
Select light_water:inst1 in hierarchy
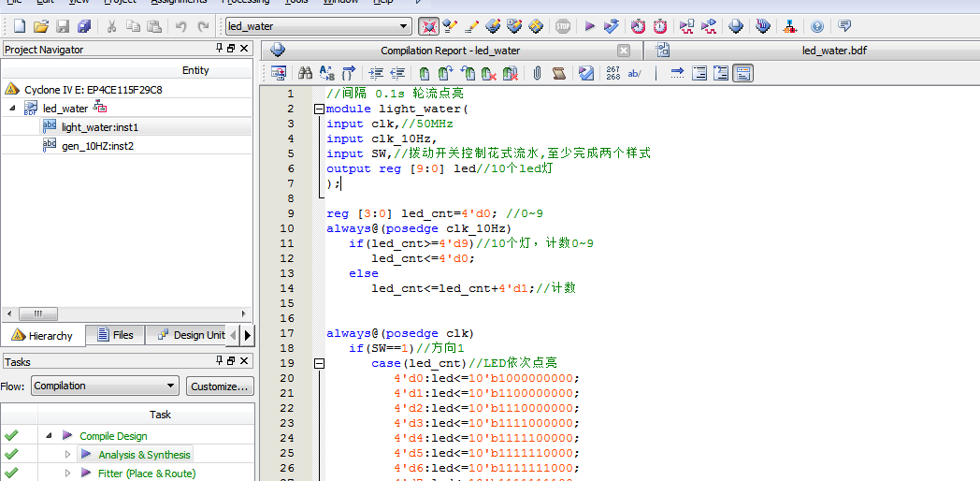click(x=100, y=126)
